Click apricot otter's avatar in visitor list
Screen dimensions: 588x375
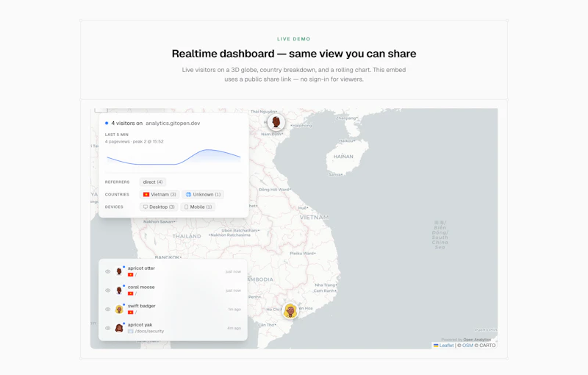(x=119, y=271)
